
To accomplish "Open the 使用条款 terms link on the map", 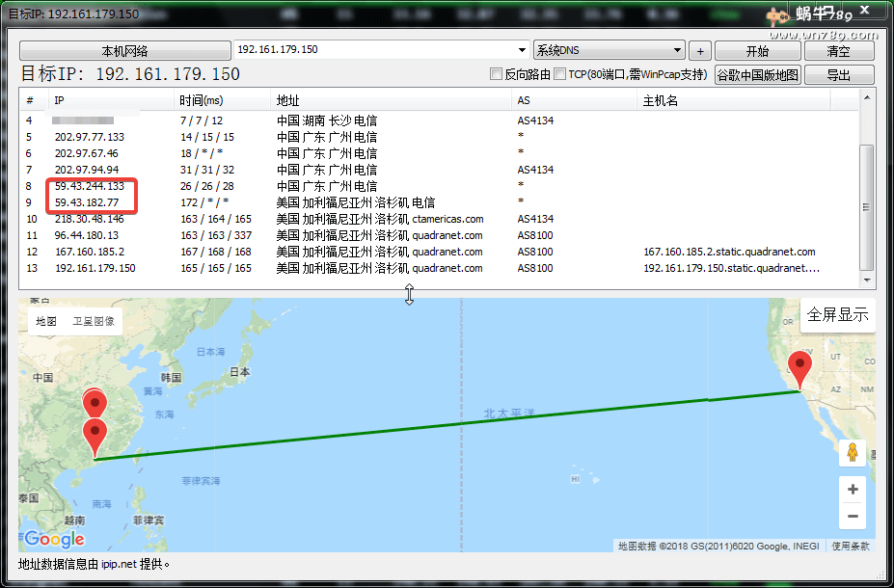I will pyautogui.click(x=851, y=547).
